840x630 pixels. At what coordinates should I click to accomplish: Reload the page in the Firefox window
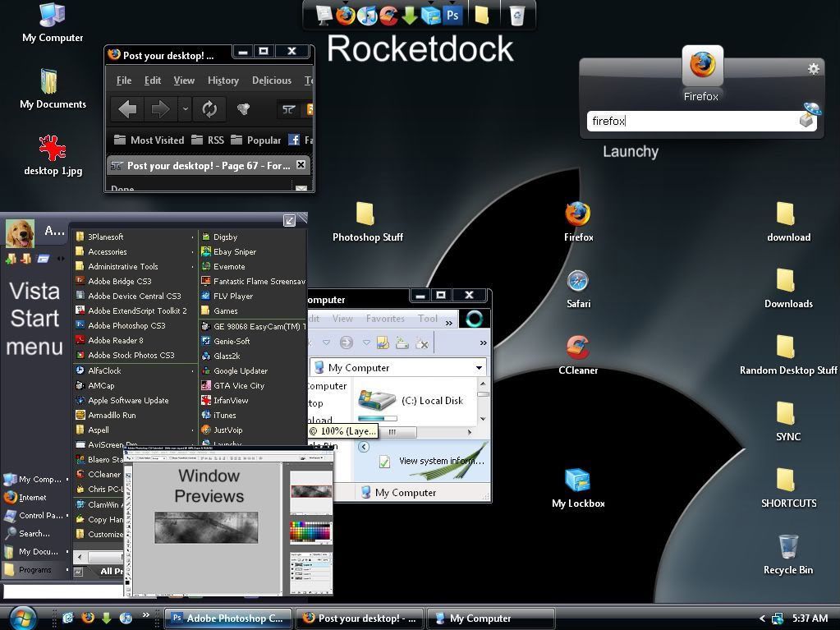(x=209, y=109)
